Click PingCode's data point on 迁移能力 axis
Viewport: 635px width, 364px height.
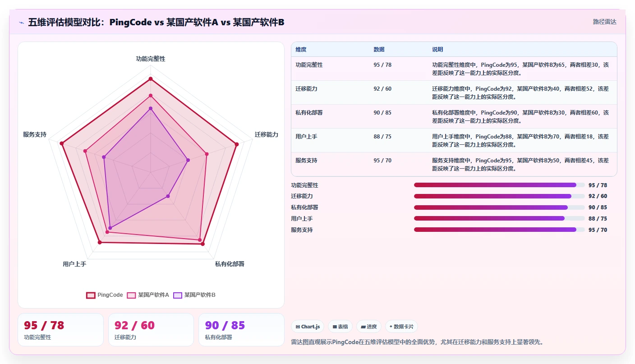[236, 144]
